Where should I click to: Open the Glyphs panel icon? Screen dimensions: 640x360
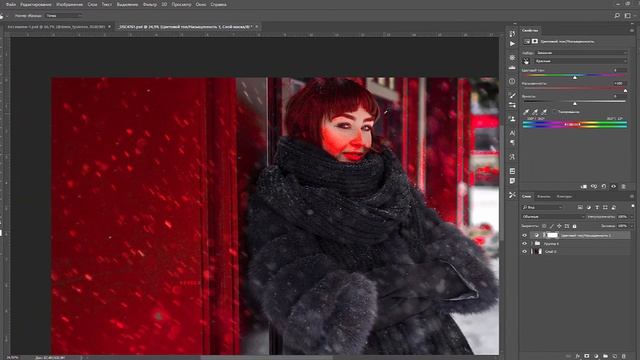512,157
